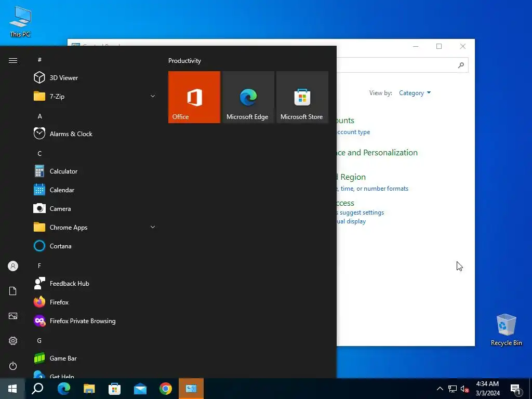Click the Control Panel search magnifier icon
This screenshot has height=399, width=532.
point(461,65)
